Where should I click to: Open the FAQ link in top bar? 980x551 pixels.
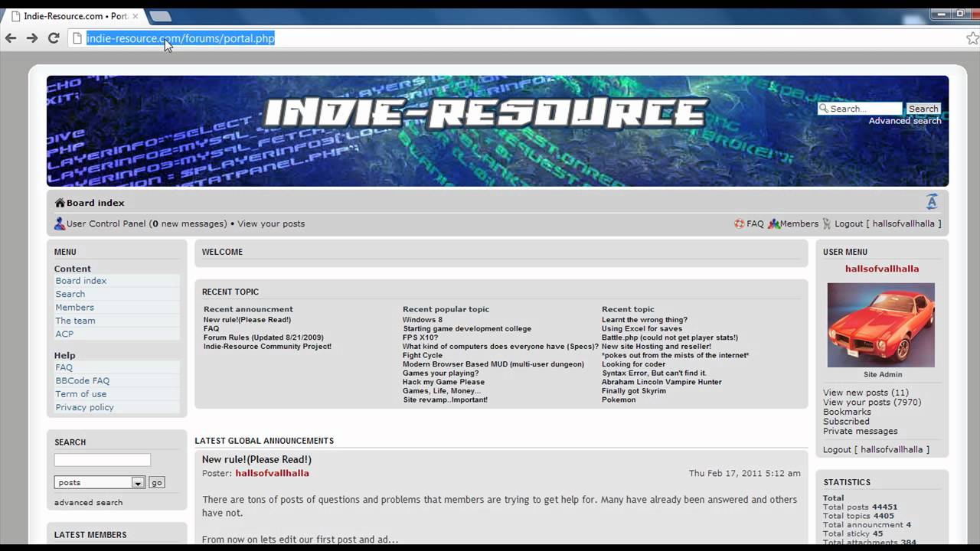click(755, 223)
